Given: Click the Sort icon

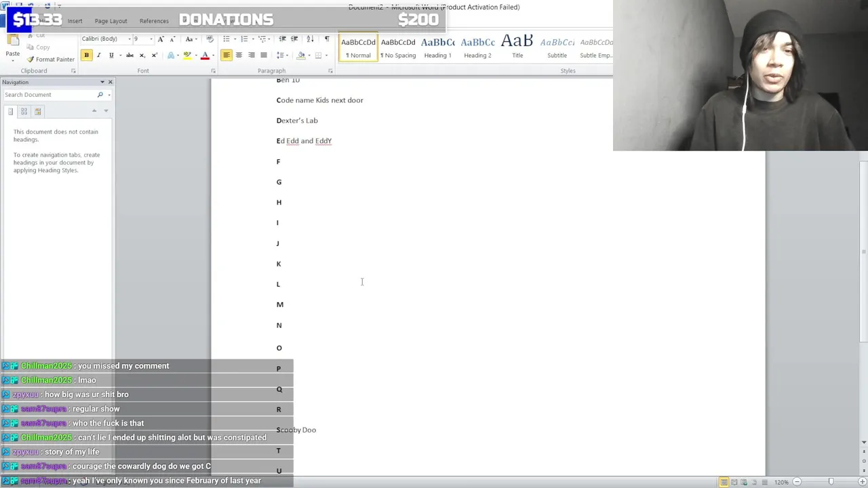Looking at the screenshot, I should pyautogui.click(x=311, y=39).
